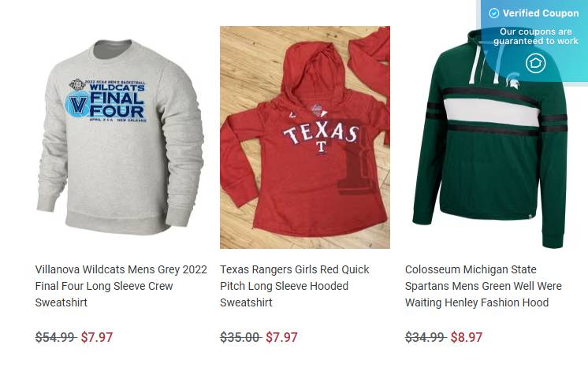Click the crossed-out $34.99 original price
The image size is (588, 371).
(426, 337)
